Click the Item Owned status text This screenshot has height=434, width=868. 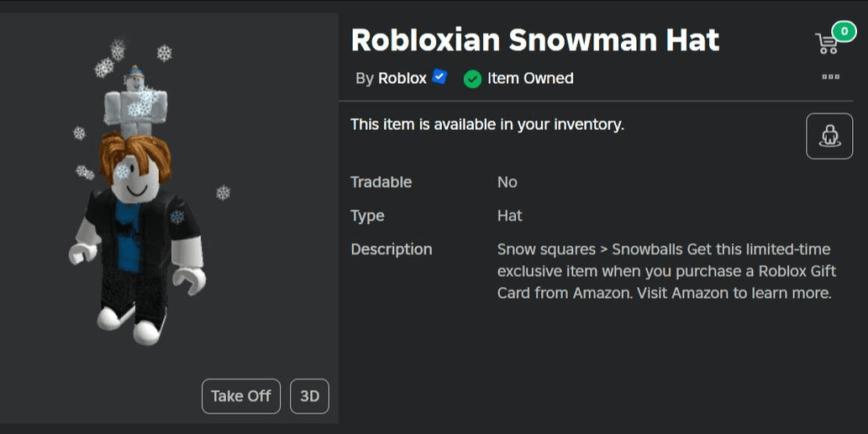click(530, 78)
